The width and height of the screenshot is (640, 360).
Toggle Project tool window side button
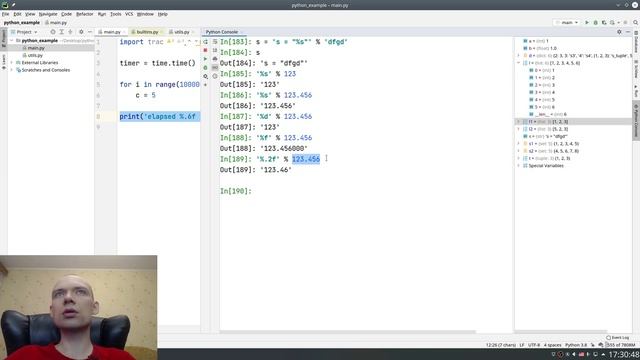click(x=4, y=38)
